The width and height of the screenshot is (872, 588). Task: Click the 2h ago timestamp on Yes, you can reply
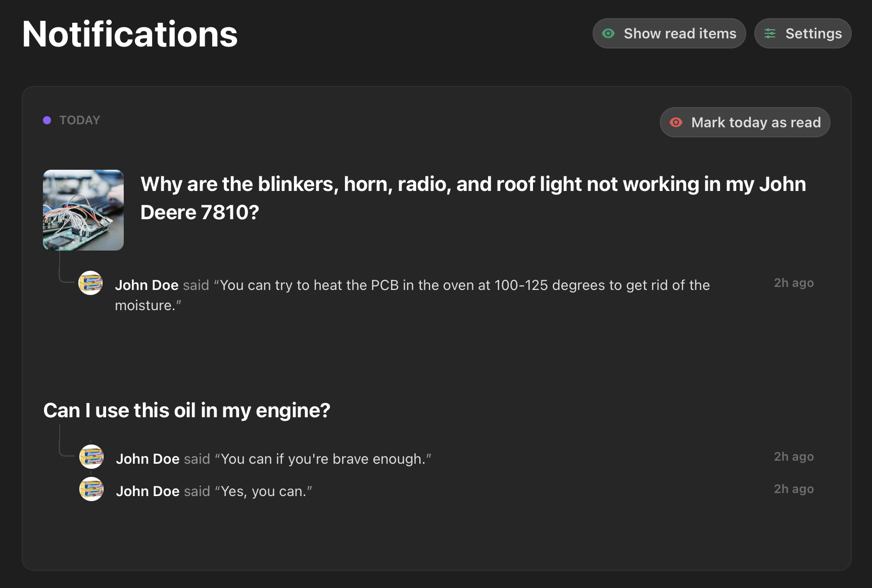[x=794, y=489]
